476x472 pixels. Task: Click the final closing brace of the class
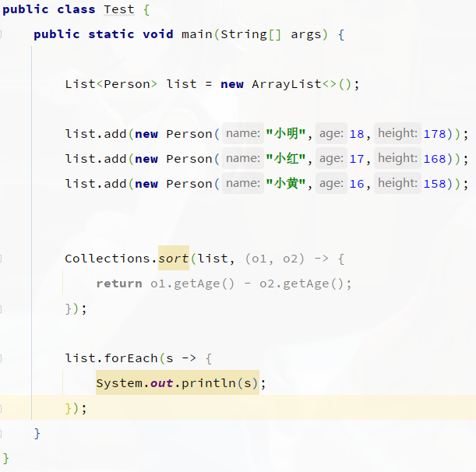coord(5,458)
